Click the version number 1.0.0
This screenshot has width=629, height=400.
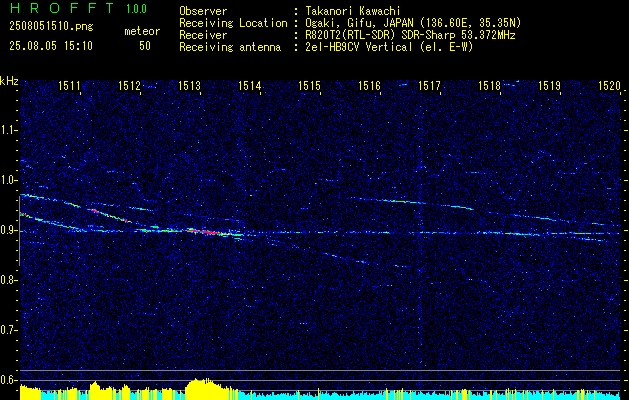[136, 8]
